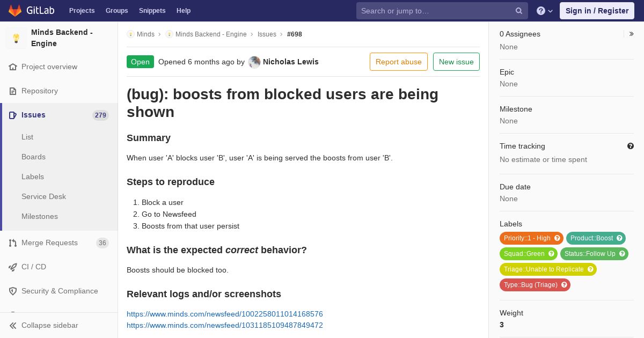The image size is (644, 338).
Task: Click the Issues breadcrumb link
Action: 267,34
